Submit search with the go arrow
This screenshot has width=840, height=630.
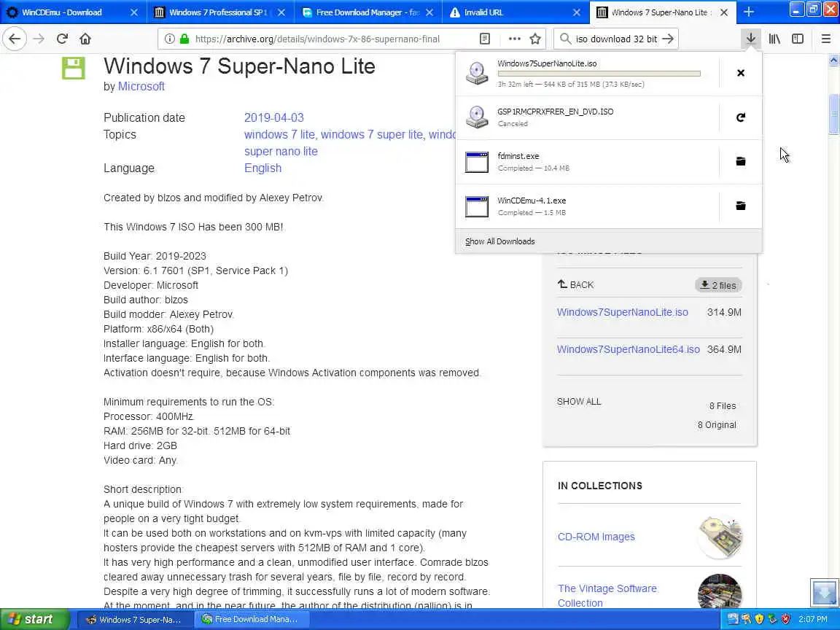pyautogui.click(x=667, y=39)
